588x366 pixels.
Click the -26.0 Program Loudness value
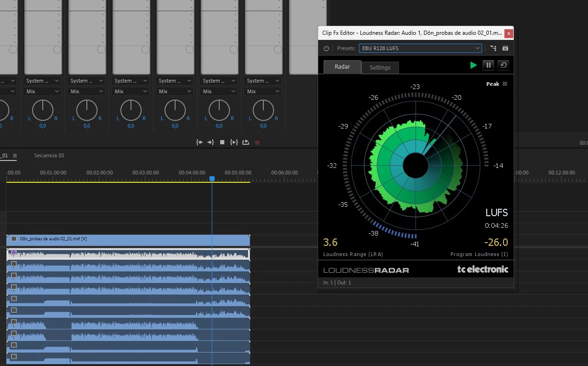496,243
